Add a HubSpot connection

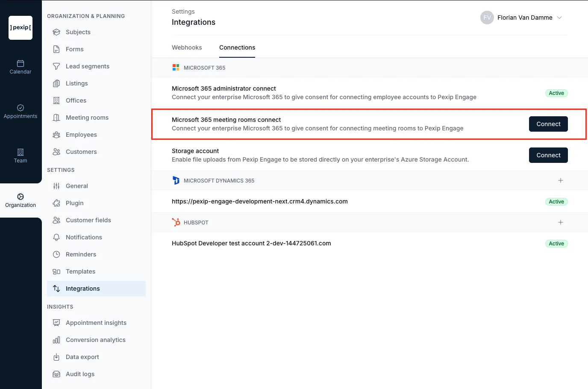click(x=561, y=222)
